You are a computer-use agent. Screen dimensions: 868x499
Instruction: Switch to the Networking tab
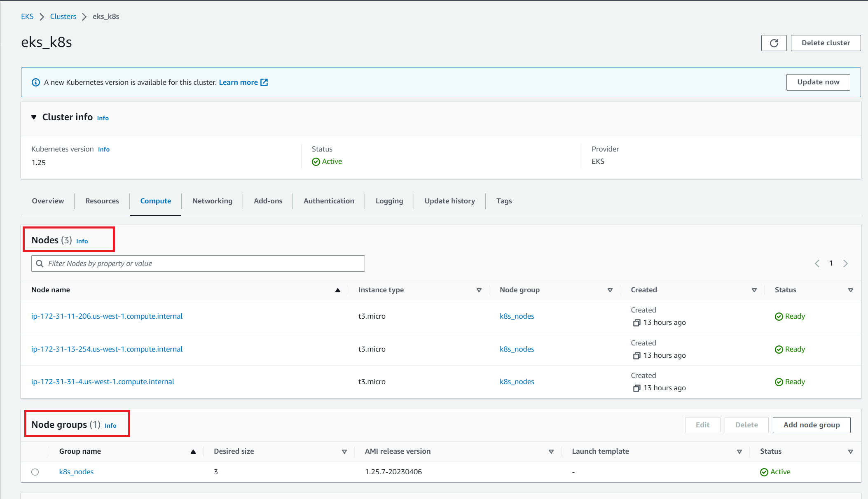coord(212,201)
